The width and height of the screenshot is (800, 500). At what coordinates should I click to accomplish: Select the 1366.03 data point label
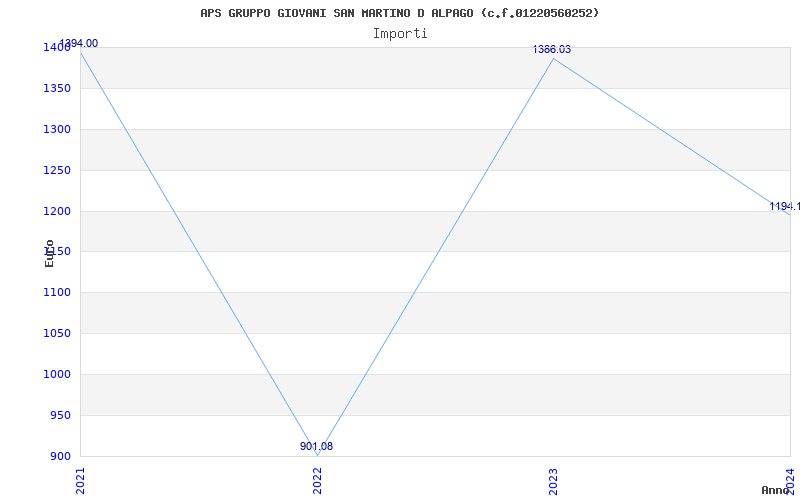coord(552,49)
